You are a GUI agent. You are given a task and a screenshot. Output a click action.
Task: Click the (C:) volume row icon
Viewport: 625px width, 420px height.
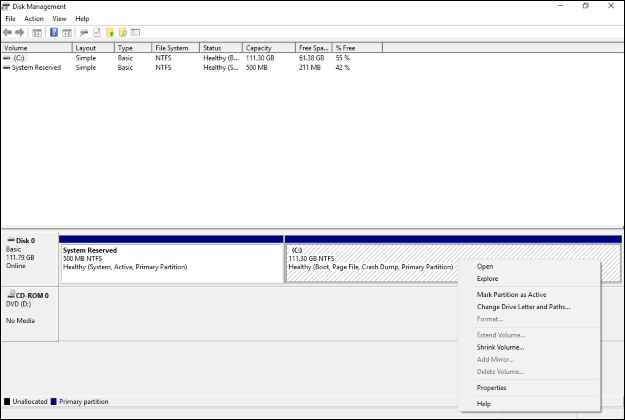[x=6, y=58]
